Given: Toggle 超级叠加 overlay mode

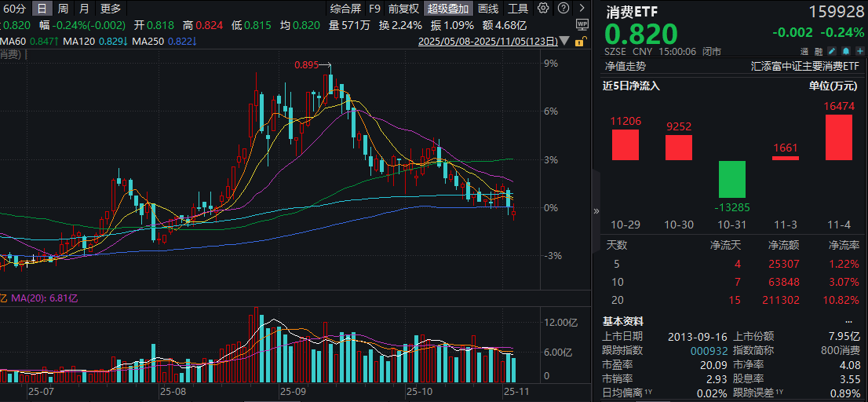Looking at the screenshot, I should (448, 9).
